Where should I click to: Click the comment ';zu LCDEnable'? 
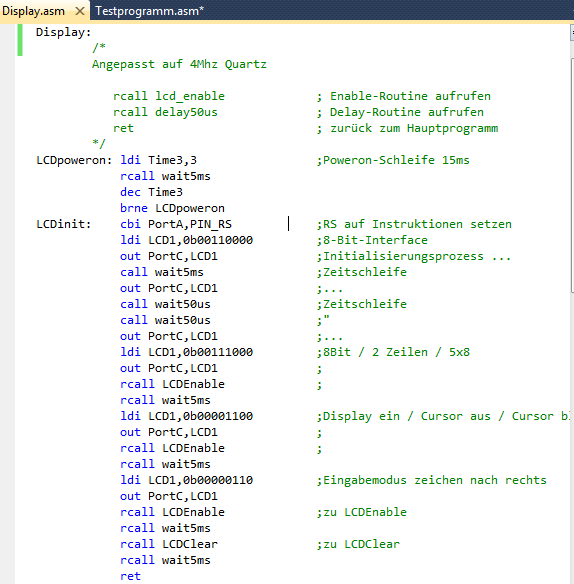pos(361,512)
